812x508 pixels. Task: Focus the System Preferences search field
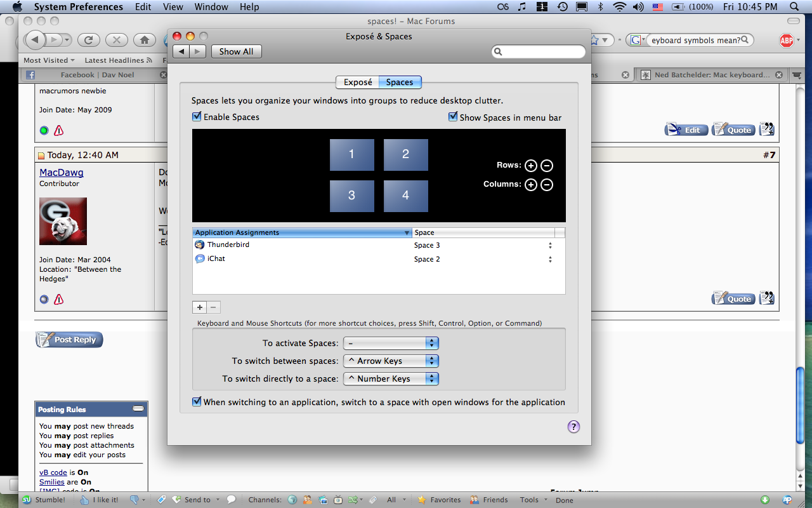539,51
